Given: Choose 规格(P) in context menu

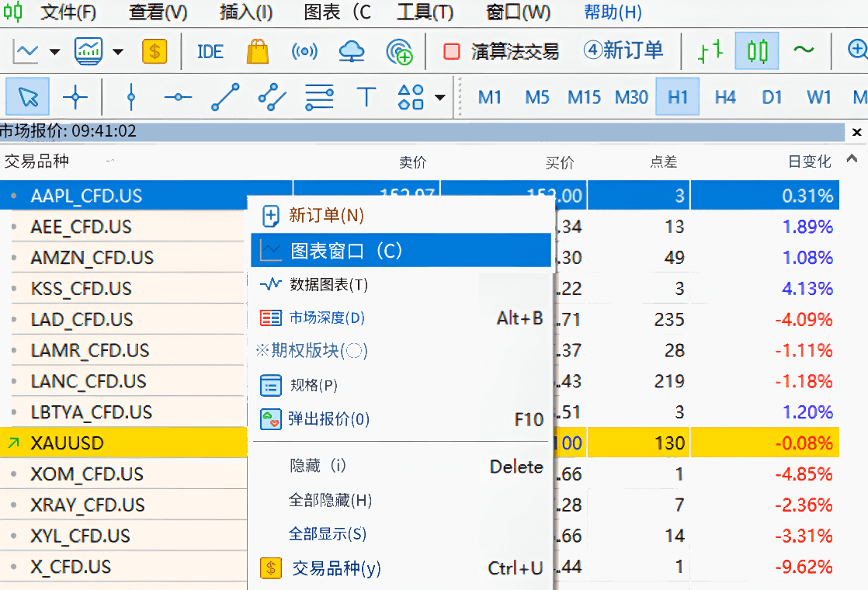Looking at the screenshot, I should (x=401, y=385).
